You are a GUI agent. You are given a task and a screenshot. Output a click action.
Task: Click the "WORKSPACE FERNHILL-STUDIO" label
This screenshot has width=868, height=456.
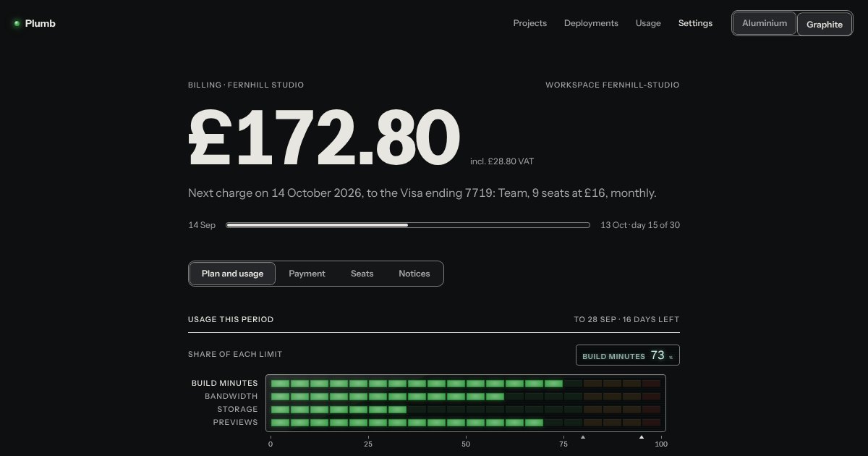[613, 85]
